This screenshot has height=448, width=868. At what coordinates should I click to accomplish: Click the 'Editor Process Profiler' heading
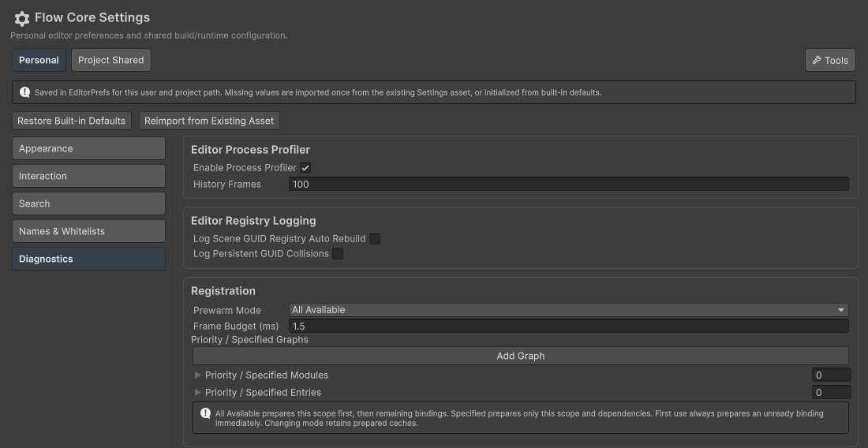tap(250, 150)
